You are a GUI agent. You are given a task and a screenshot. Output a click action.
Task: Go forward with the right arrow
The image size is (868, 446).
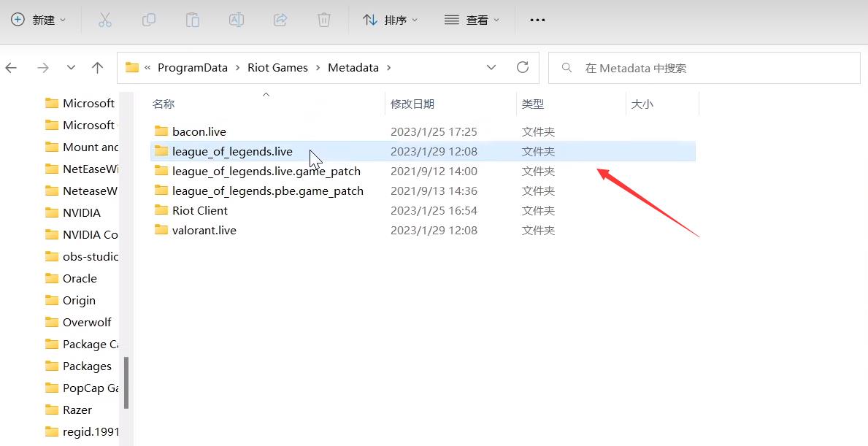click(42, 67)
